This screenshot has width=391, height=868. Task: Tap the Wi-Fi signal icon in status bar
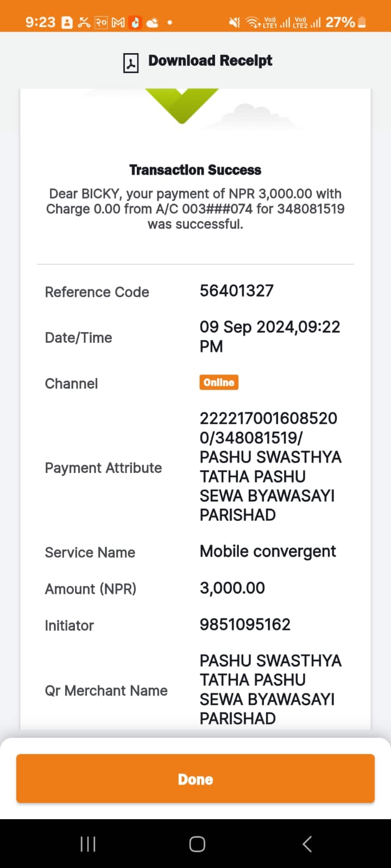click(253, 22)
